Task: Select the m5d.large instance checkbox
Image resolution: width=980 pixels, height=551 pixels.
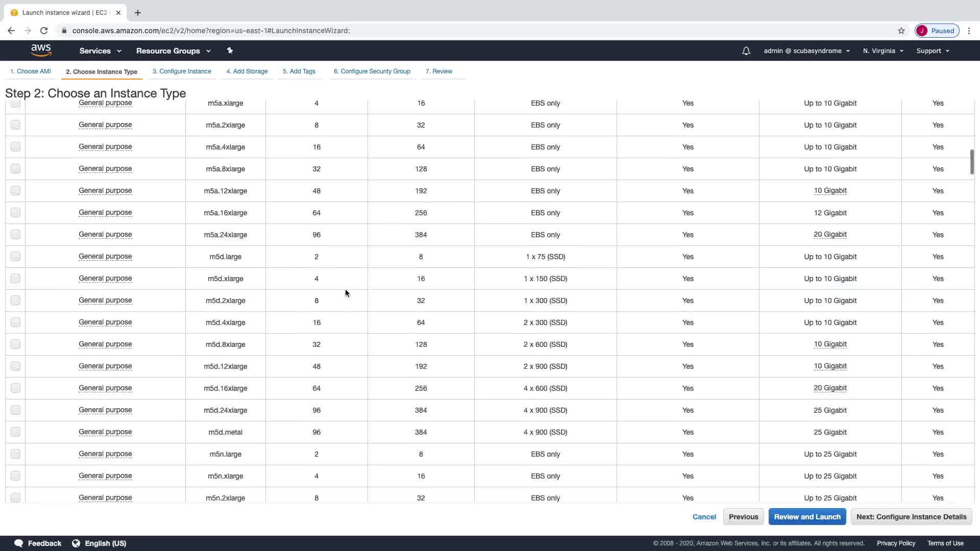Action: click(15, 256)
